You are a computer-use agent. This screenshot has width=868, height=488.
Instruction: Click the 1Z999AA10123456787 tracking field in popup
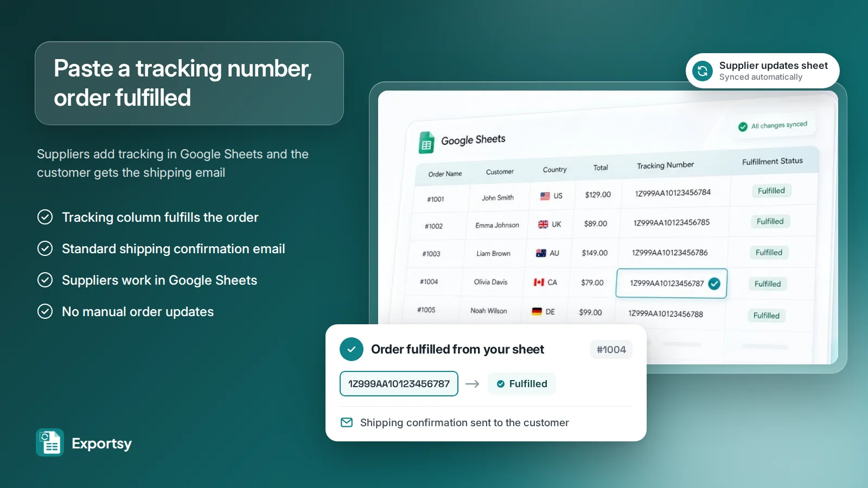click(399, 383)
